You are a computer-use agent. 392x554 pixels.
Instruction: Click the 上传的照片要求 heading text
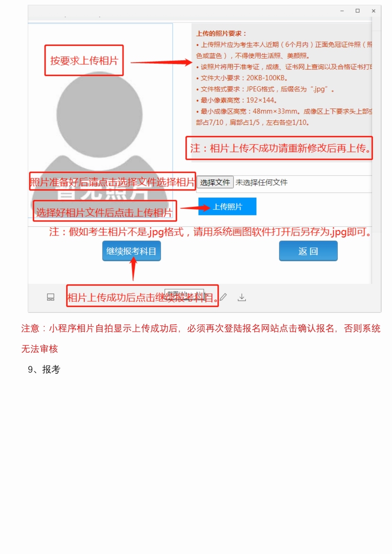221,34
